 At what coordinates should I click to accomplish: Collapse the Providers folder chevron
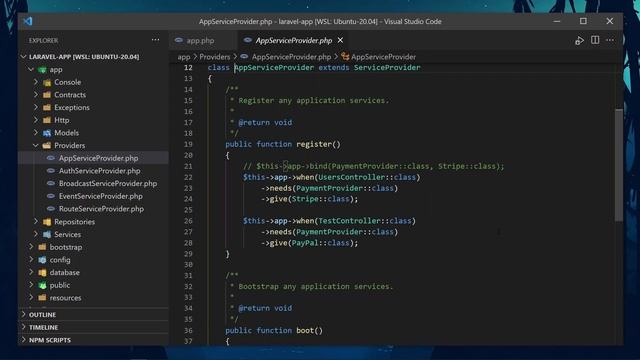36,145
